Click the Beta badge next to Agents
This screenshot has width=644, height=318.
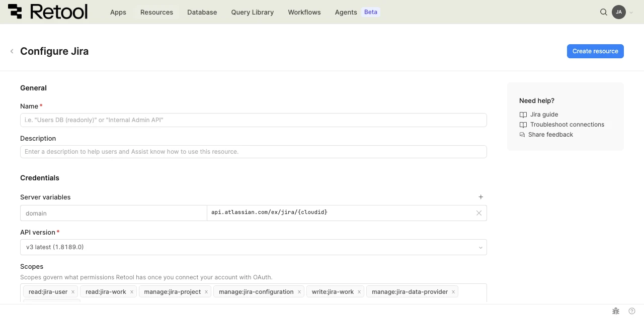coord(371,12)
